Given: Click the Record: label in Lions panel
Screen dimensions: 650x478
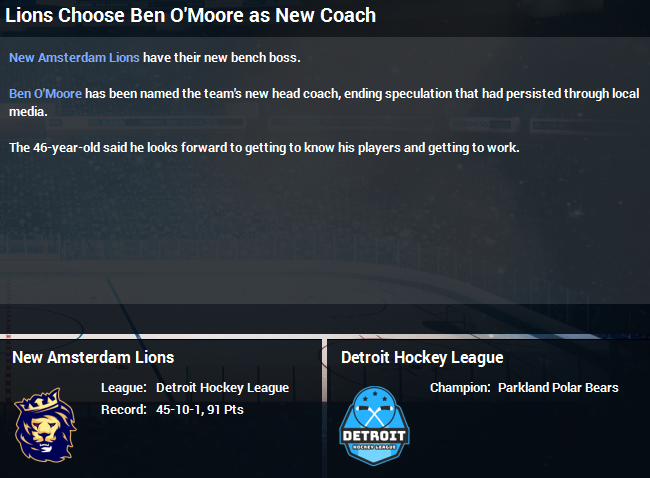Looking at the screenshot, I should [124, 410].
